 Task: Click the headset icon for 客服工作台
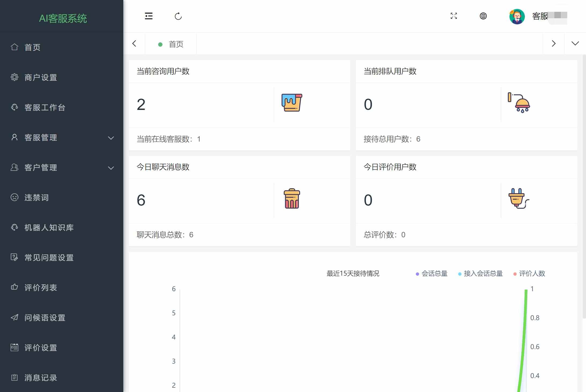point(14,107)
